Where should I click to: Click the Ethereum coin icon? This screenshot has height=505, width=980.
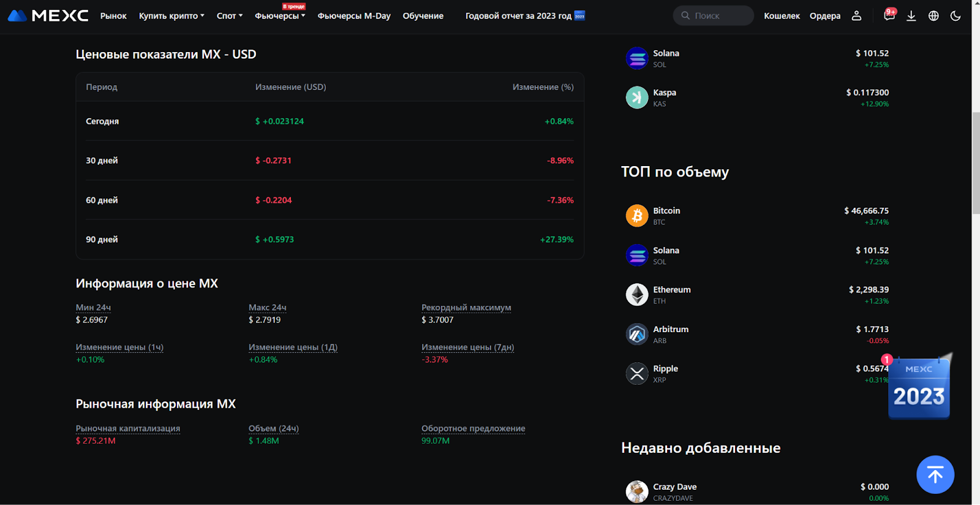(637, 295)
